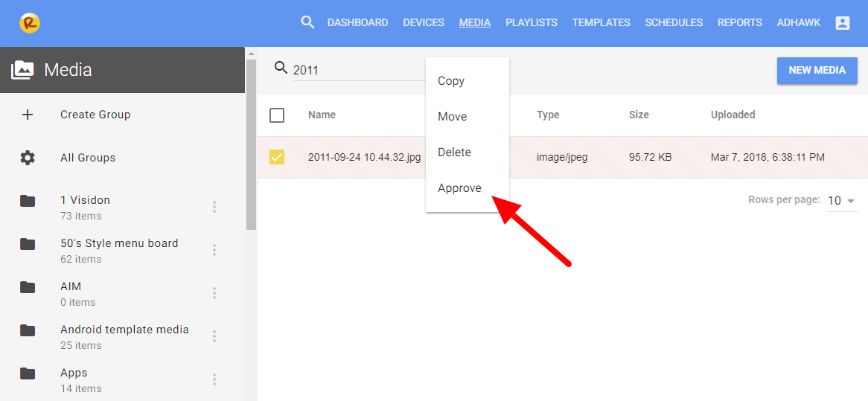Click the NEW MEDIA button
The image size is (868, 401).
pos(817,70)
